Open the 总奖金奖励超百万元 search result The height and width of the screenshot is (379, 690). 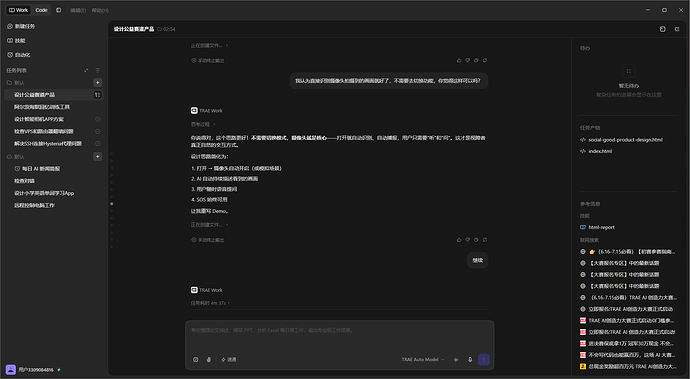[628, 366]
